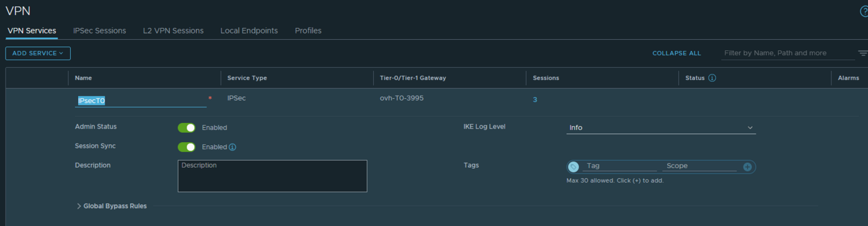
Task: Click the plus icon to add tag
Action: click(747, 166)
